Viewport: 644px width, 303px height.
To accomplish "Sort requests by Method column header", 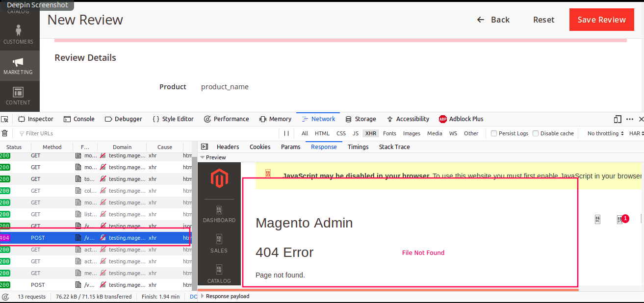I will coord(52,147).
